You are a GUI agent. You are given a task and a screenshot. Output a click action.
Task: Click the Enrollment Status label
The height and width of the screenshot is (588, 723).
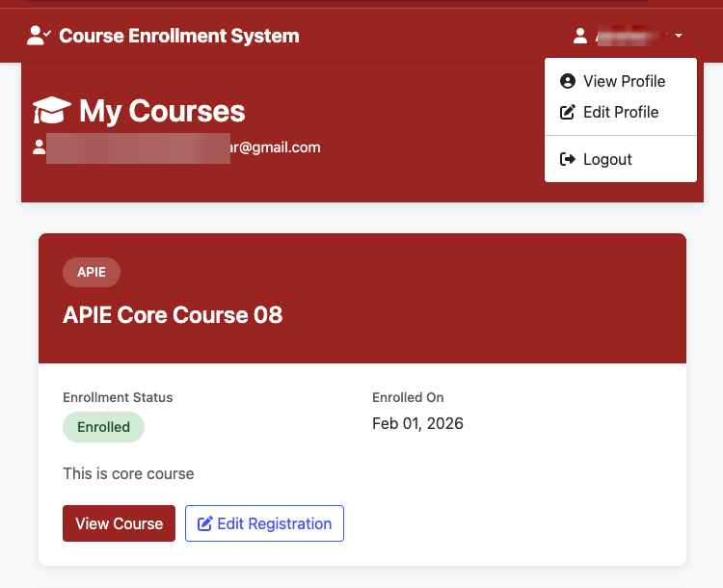click(118, 397)
